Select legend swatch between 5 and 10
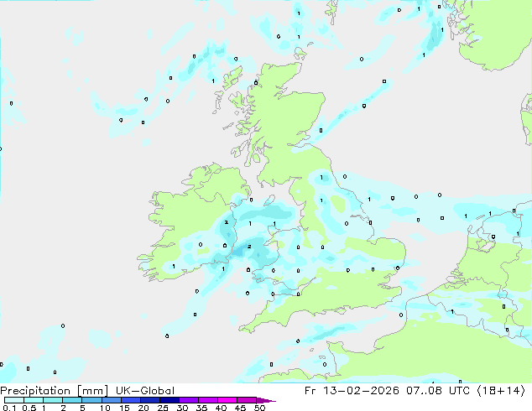 (91, 400)
